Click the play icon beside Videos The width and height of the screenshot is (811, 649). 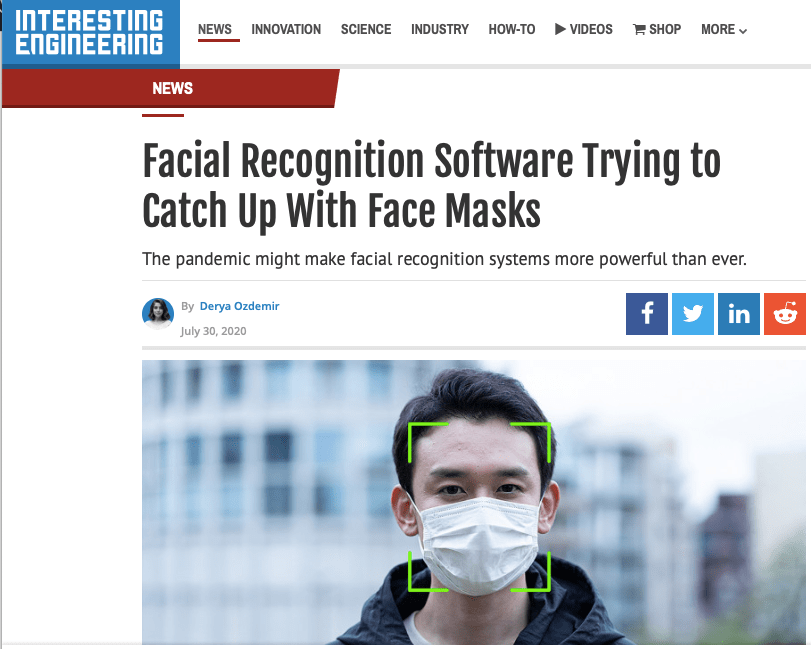coord(560,29)
